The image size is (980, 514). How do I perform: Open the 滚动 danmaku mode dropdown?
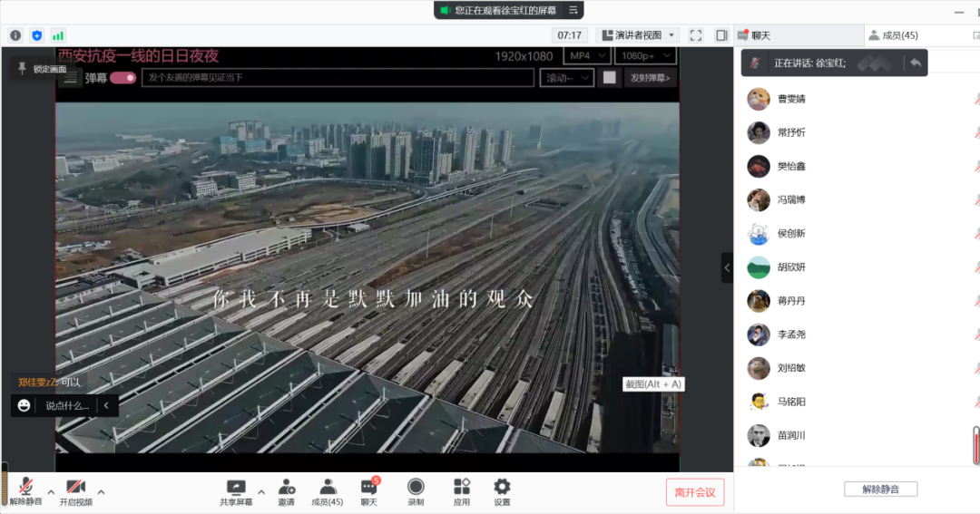click(567, 78)
